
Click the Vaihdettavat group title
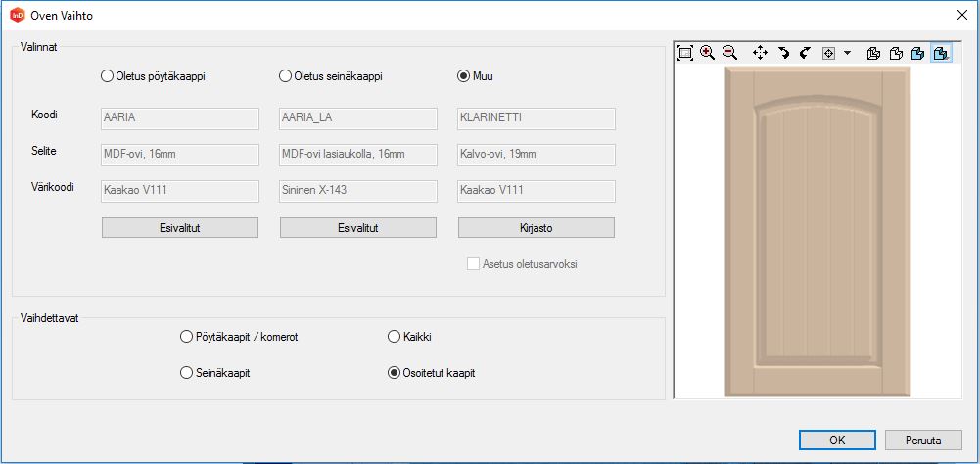coord(49,318)
